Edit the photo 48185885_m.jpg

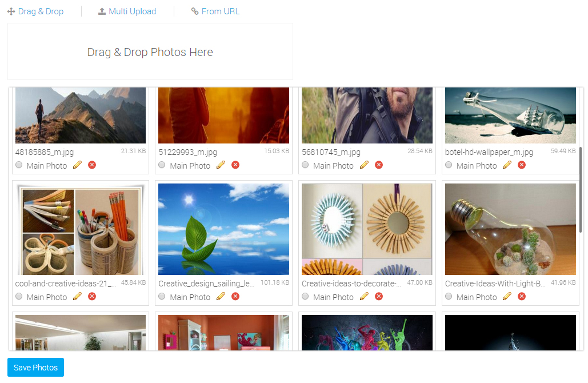pos(77,165)
